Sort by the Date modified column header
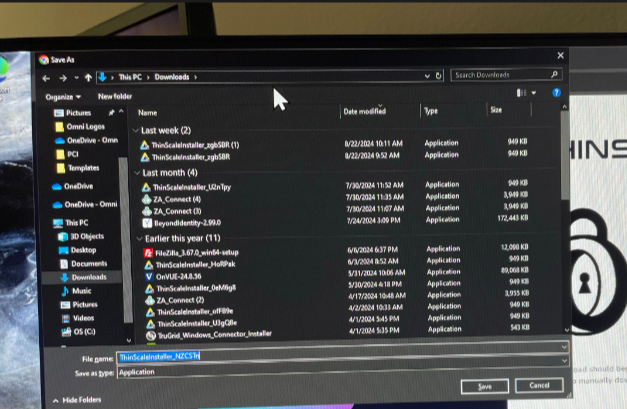The height and width of the screenshot is (409, 627). (x=364, y=111)
